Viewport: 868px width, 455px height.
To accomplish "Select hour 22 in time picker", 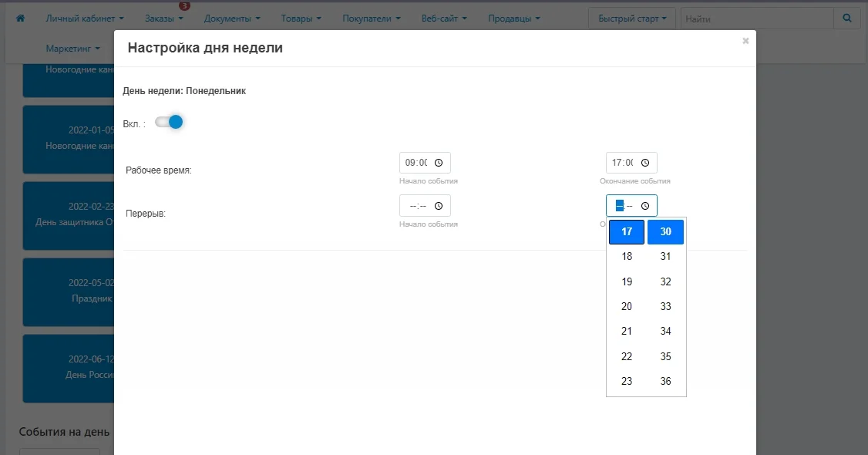I will tap(627, 356).
